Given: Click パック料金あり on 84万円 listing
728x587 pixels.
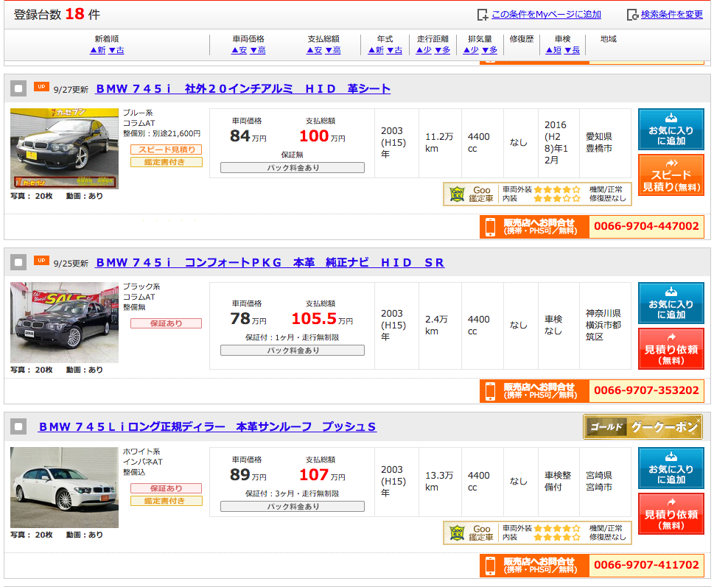Looking at the screenshot, I should [x=293, y=167].
